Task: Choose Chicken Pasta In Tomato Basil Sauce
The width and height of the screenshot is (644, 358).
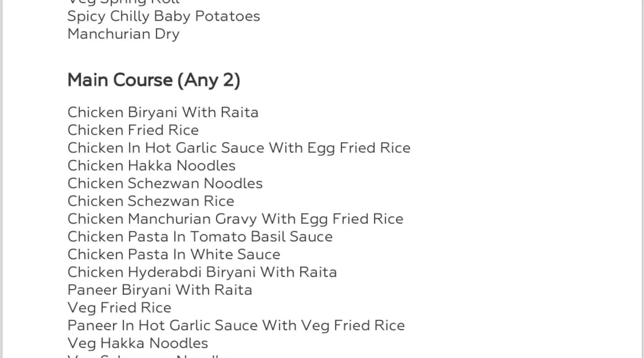Action: [x=200, y=237]
